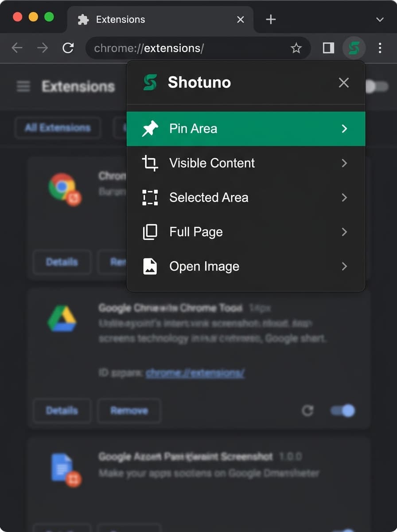The height and width of the screenshot is (532, 397).
Task: Choose Selected Area capture option
Action: [x=246, y=197]
